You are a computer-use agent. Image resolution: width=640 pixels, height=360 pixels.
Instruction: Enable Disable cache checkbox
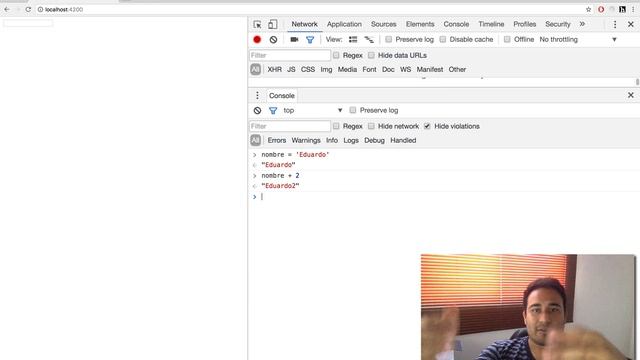443,39
